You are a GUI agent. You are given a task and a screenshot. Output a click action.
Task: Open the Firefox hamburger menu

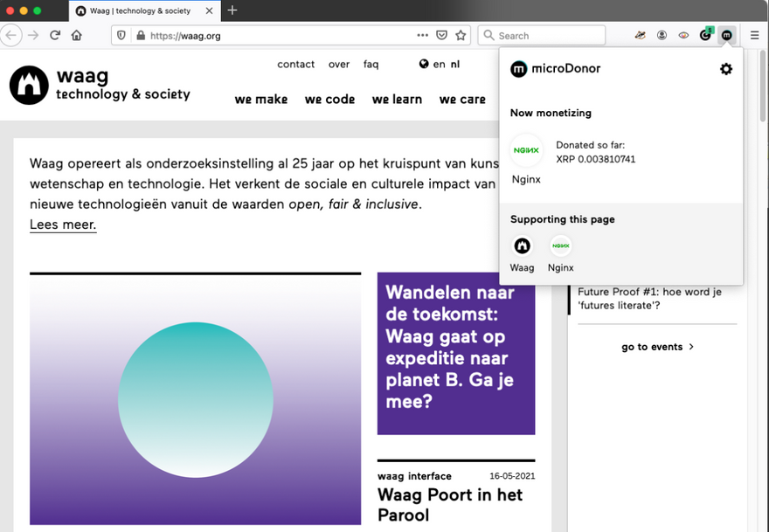[755, 36]
